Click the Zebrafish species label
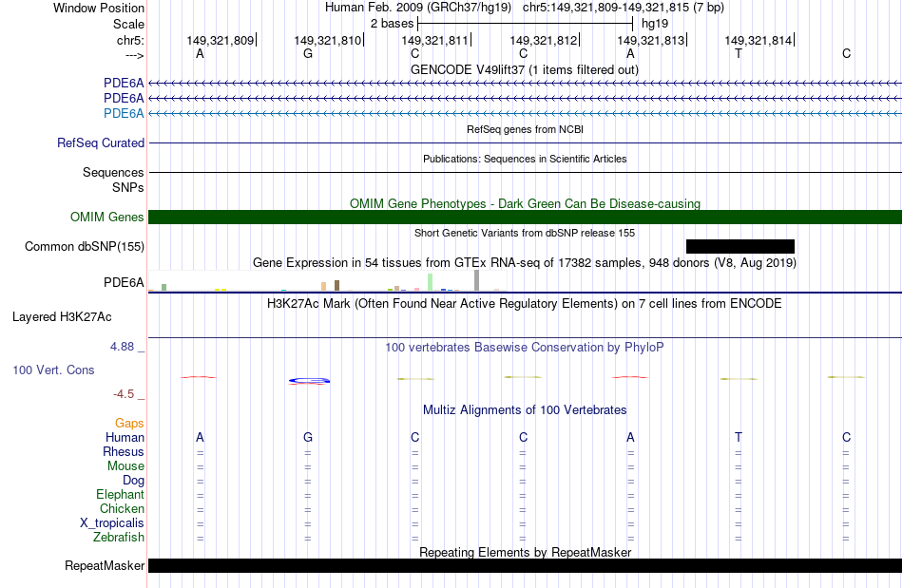The width and height of the screenshot is (903, 588). coord(119,537)
